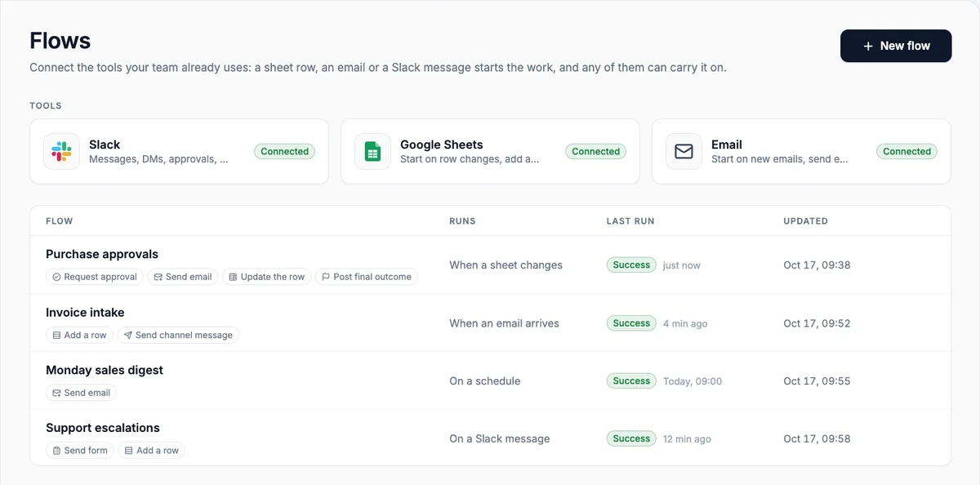Click "When a sheet changes" trigger text
Screen dimensions: 980x485
(506, 265)
